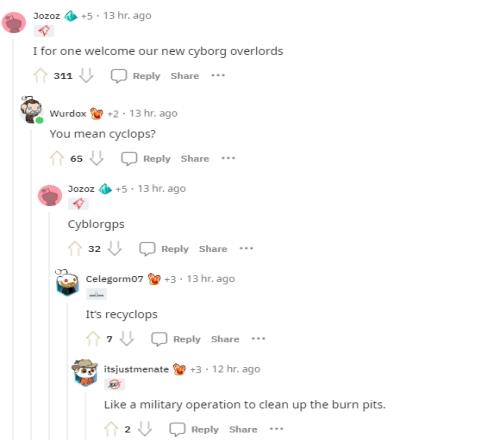Click itsjustmenate's avatar with the hat

tap(85, 372)
